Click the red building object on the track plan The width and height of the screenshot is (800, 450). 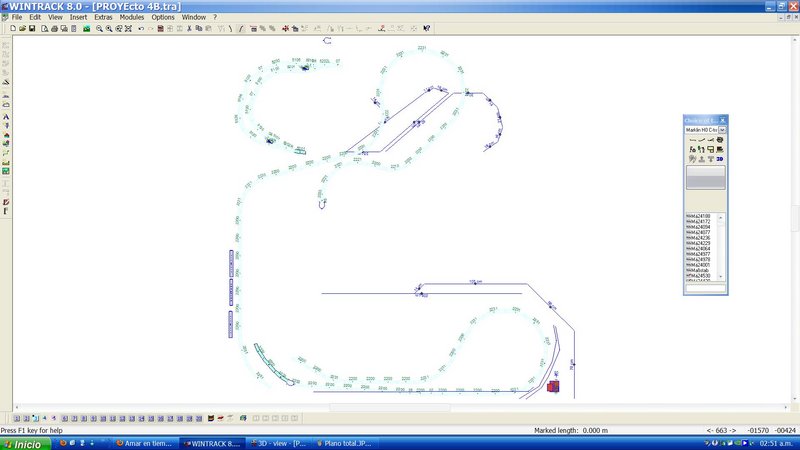(x=553, y=386)
